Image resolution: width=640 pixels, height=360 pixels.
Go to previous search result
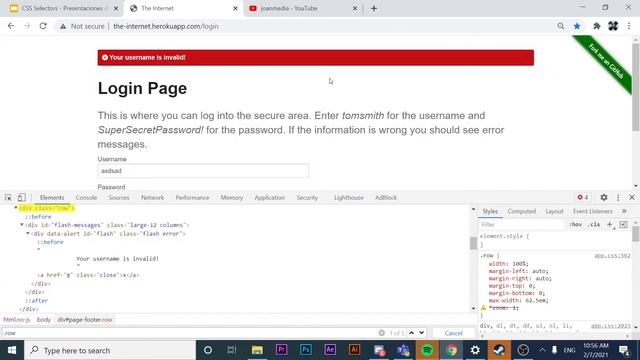(411, 333)
